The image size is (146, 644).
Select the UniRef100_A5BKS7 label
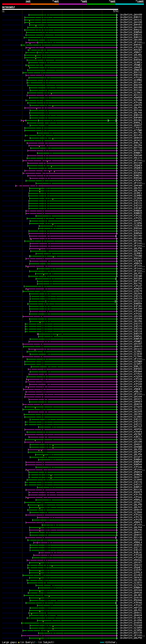point(131,53)
